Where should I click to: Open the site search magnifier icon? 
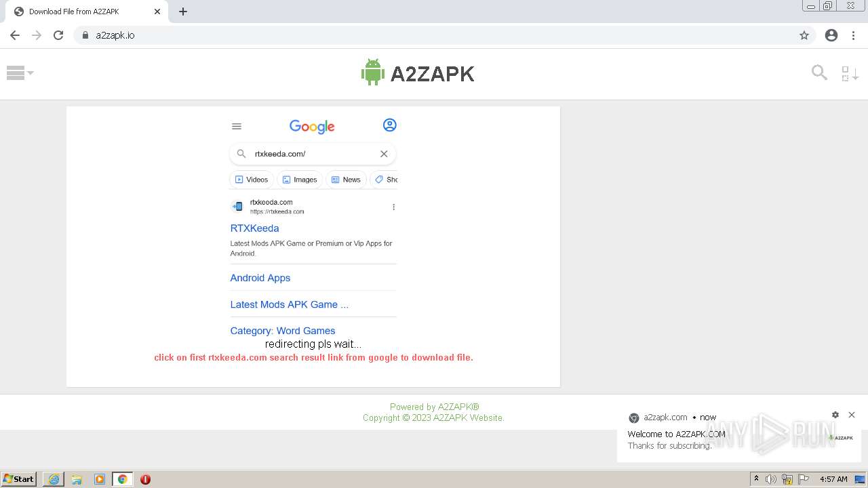[x=819, y=73]
